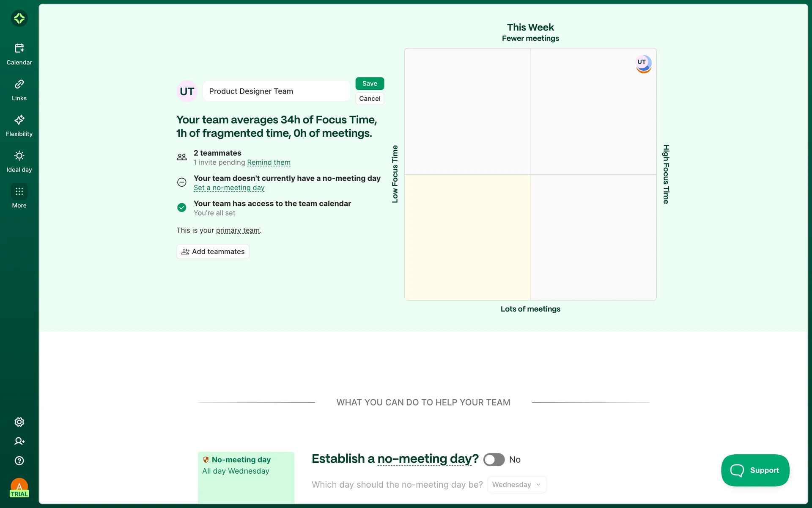Save the team name
The width and height of the screenshot is (812, 508).
tap(369, 83)
